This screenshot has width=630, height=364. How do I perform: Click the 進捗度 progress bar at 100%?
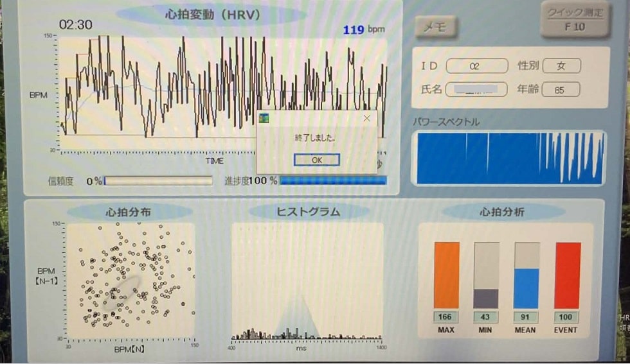(x=333, y=181)
